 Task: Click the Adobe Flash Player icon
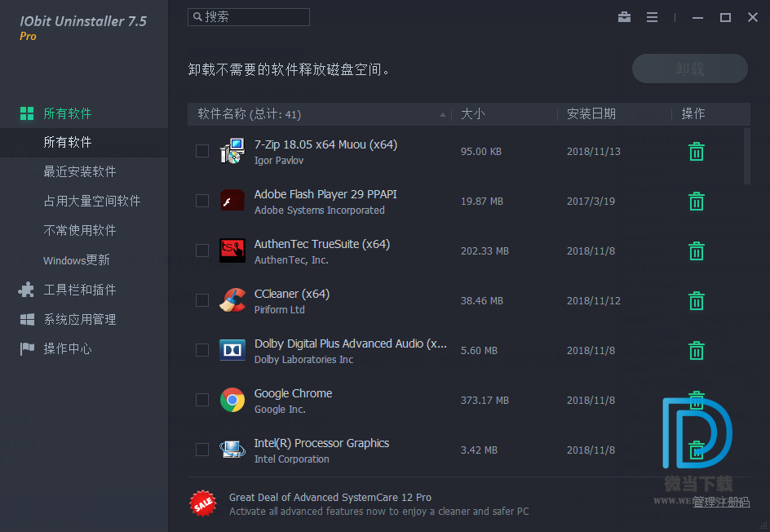(x=232, y=201)
